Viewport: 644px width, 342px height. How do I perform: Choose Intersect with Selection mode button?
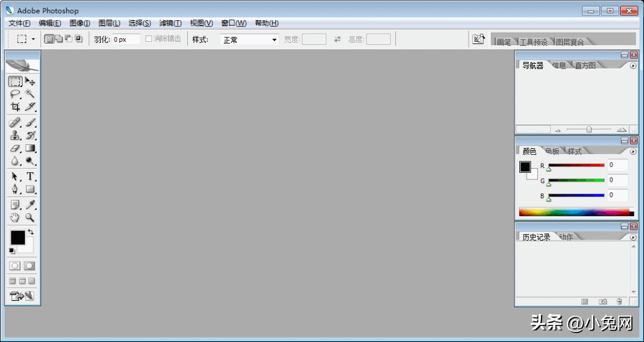coord(79,39)
